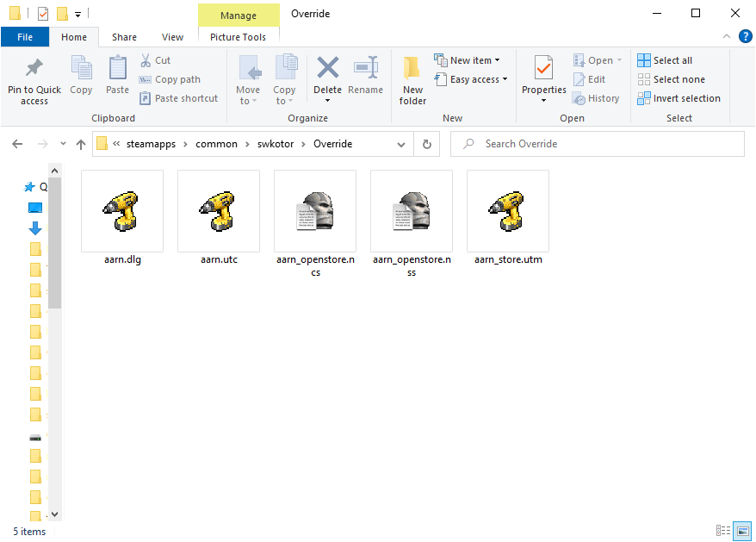Go up one folder level arrow
The width and height of the screenshot is (756, 542).
[x=81, y=144]
